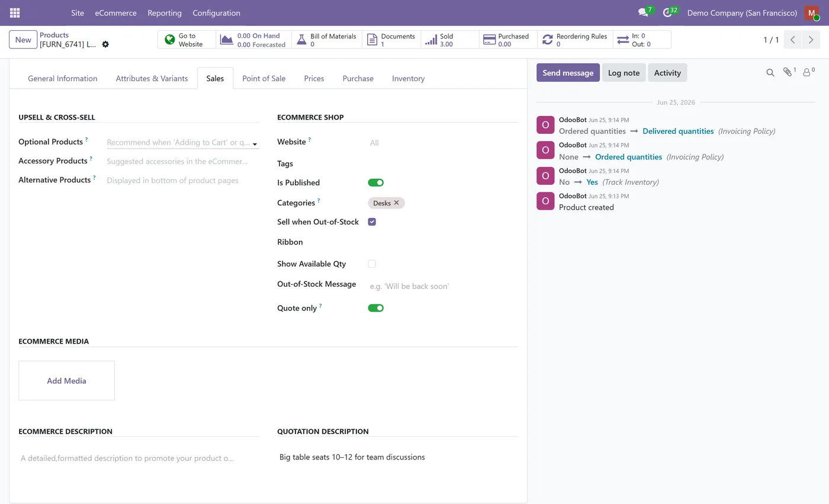This screenshot has width=829, height=504.
Task: Click the paperclip attachments icon
Action: coord(789,72)
